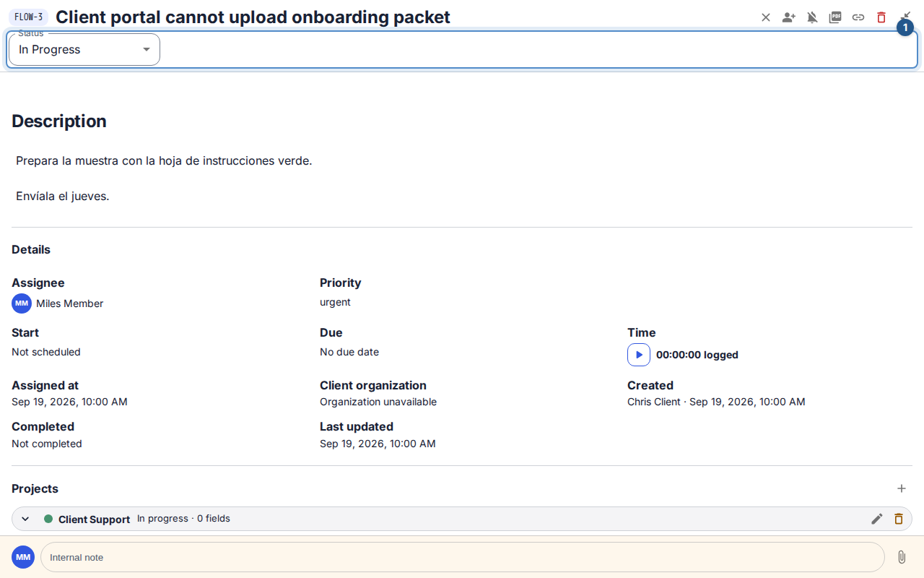Viewport: 924px width, 578px height.
Task: Click the 'Not completed' value
Action: 47,444
